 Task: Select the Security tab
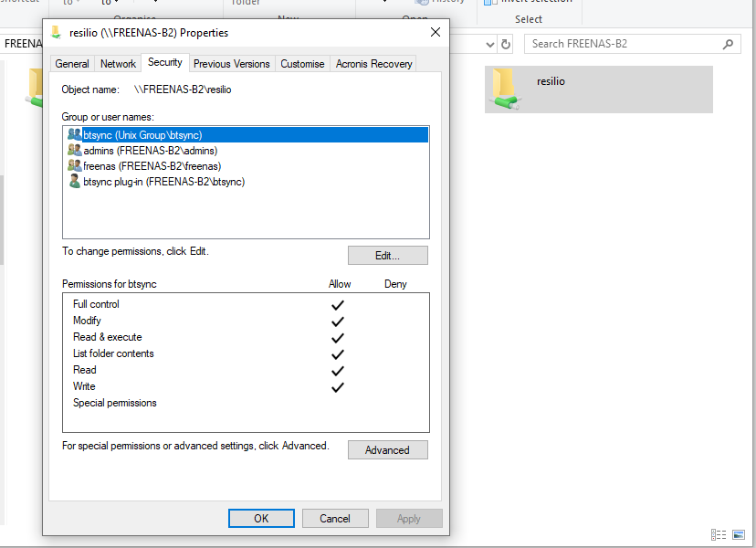pos(165,62)
